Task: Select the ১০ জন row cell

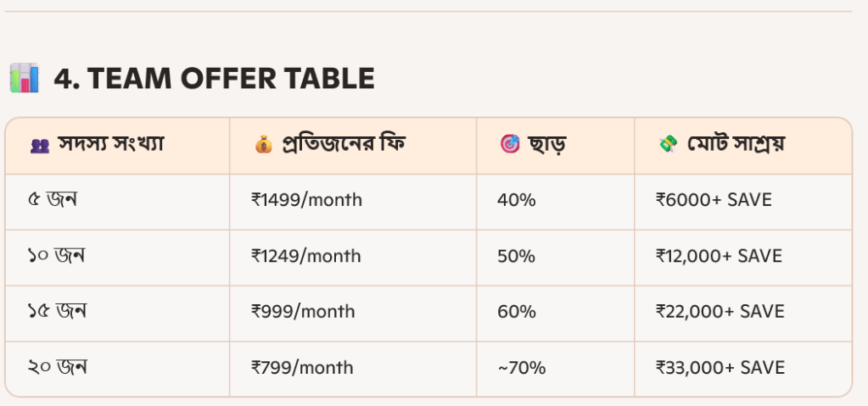Action: tap(56, 256)
